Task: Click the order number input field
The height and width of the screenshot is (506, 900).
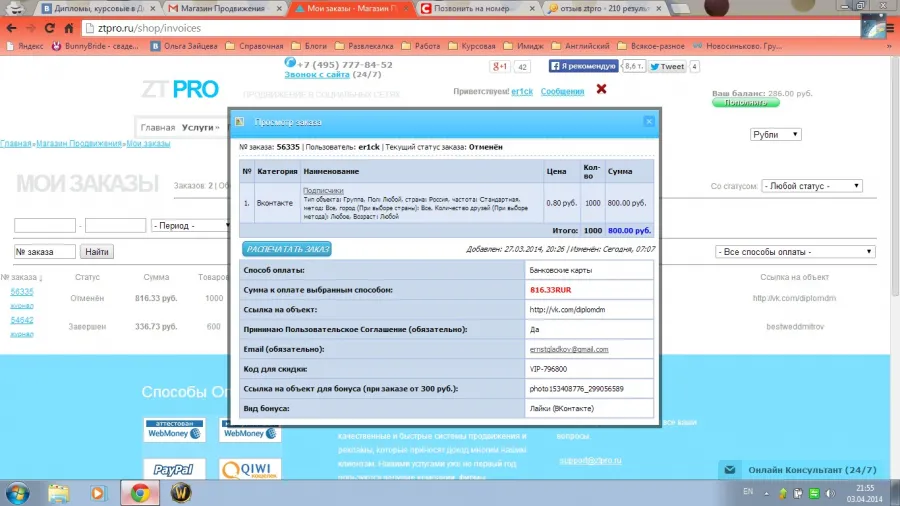Action: point(45,252)
